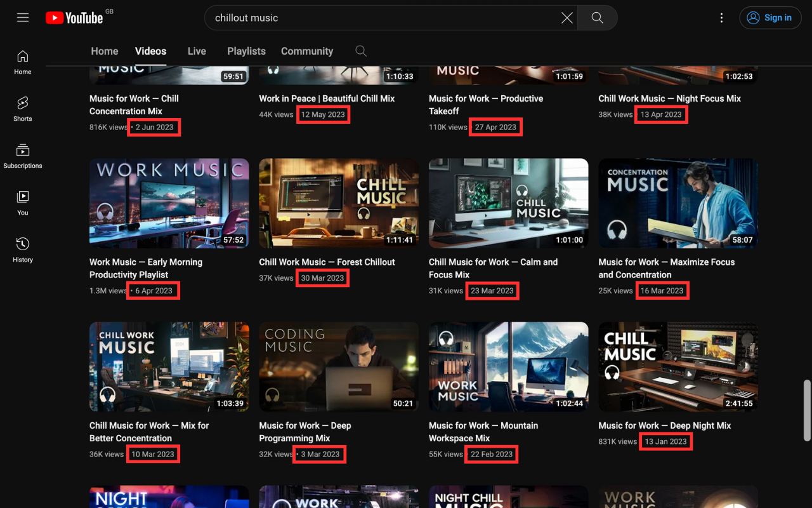Open Subscriptions in the sidebar

click(x=23, y=156)
